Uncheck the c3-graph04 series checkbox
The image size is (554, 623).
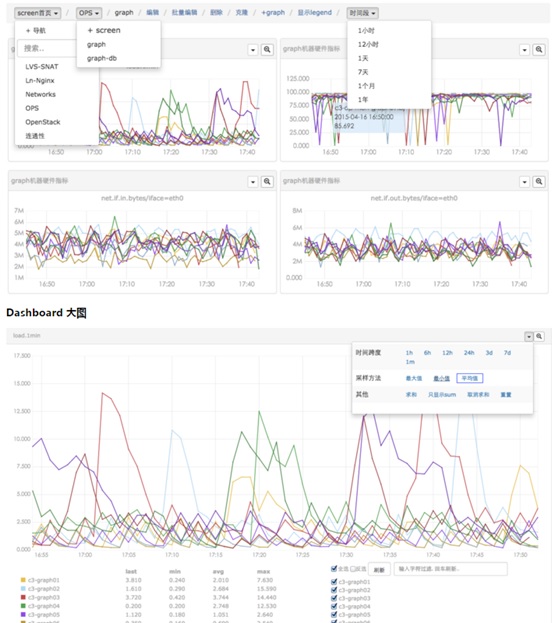pos(334,606)
